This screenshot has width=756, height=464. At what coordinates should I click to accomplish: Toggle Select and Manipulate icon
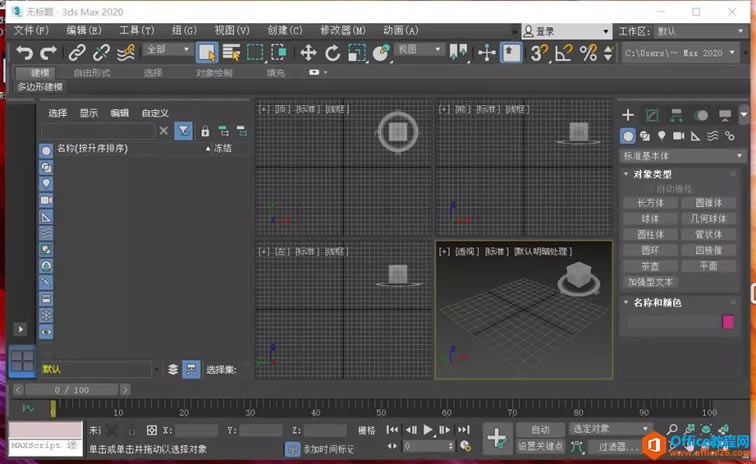pyautogui.click(x=487, y=52)
